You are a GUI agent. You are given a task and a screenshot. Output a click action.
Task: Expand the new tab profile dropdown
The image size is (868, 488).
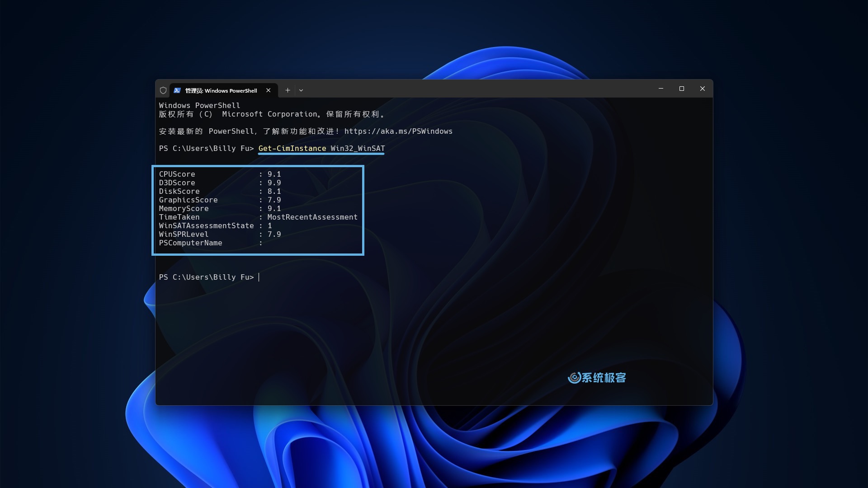(x=301, y=90)
